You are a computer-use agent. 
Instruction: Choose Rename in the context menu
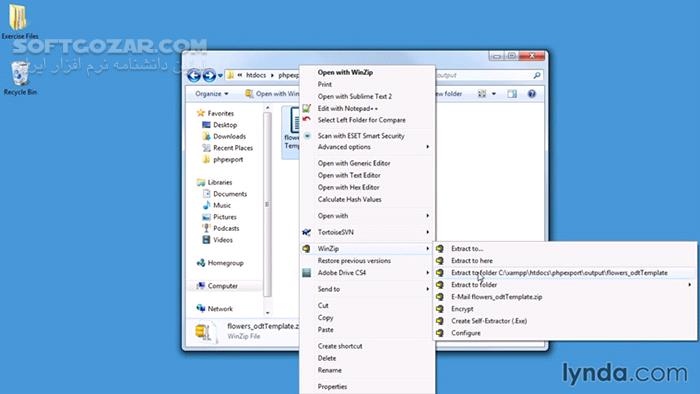329,370
